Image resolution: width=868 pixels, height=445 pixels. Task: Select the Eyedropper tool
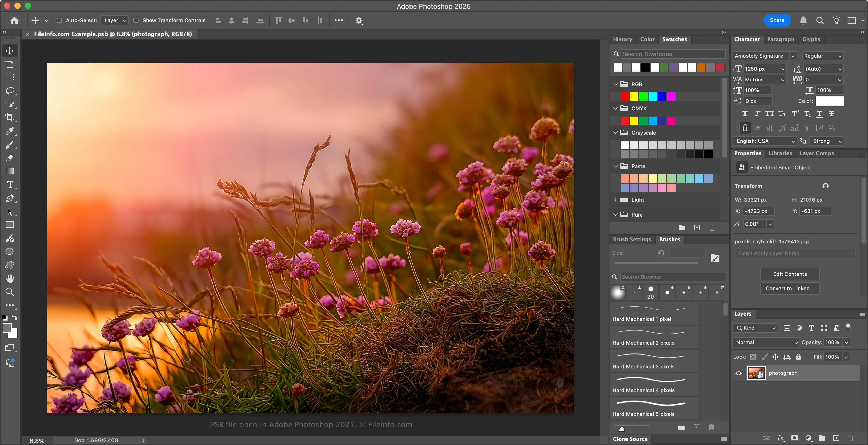point(10,131)
